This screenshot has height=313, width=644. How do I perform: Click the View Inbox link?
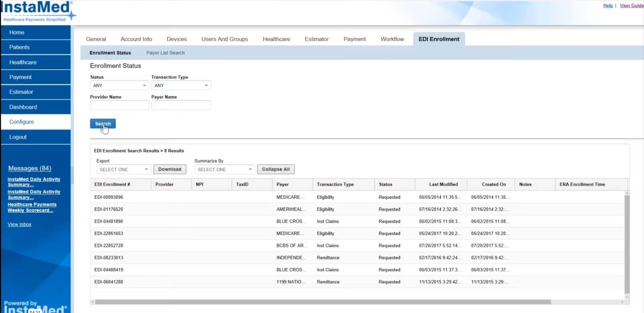pyautogui.click(x=19, y=224)
